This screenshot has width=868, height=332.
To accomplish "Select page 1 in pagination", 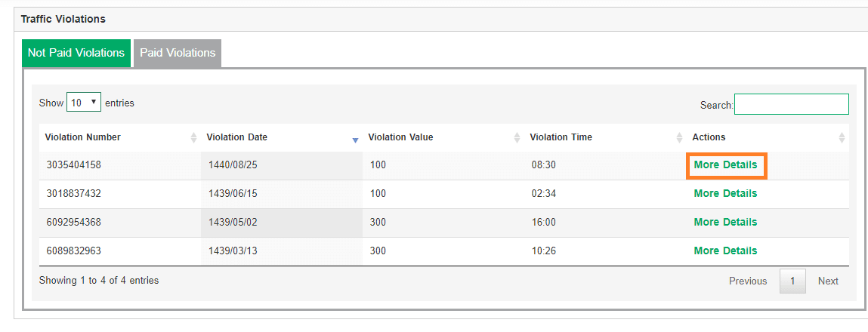I will coord(792,281).
